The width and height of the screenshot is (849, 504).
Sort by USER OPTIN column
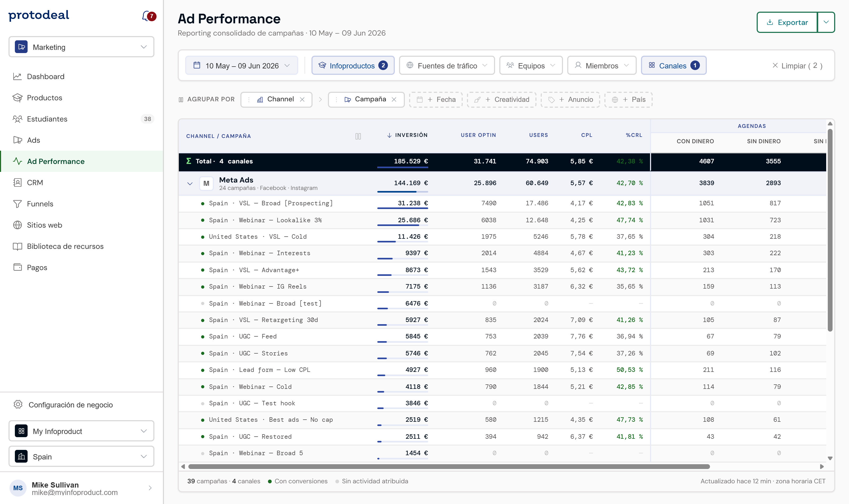[x=478, y=135]
